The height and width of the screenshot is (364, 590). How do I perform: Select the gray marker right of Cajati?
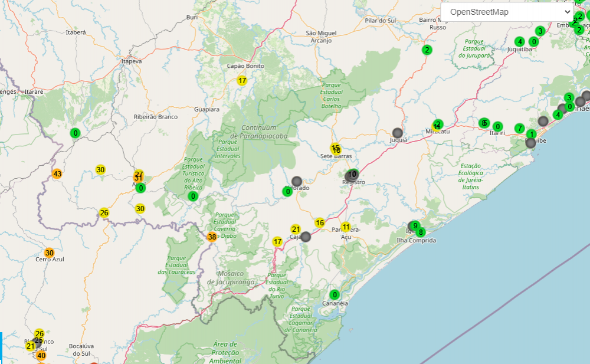point(306,237)
